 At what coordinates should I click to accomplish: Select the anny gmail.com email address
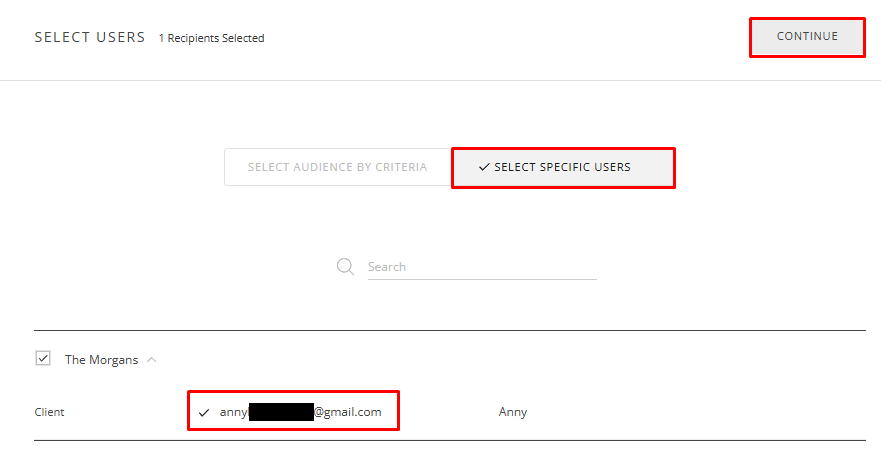click(x=300, y=412)
